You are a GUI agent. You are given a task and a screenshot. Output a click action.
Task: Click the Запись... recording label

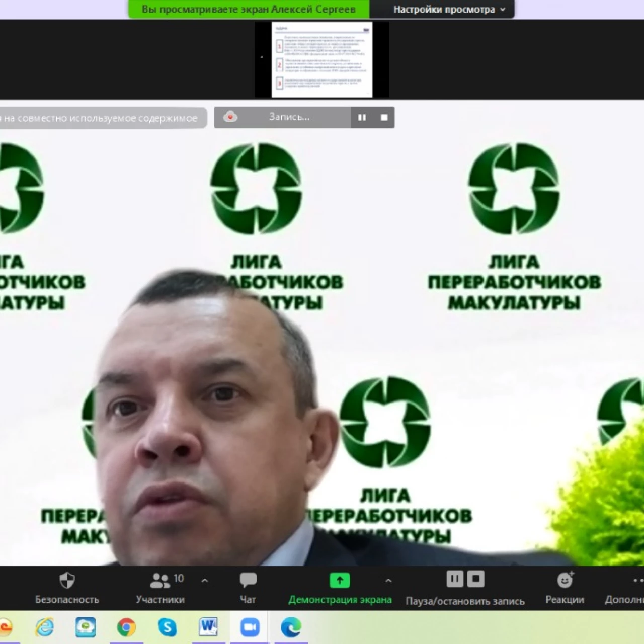tap(289, 117)
